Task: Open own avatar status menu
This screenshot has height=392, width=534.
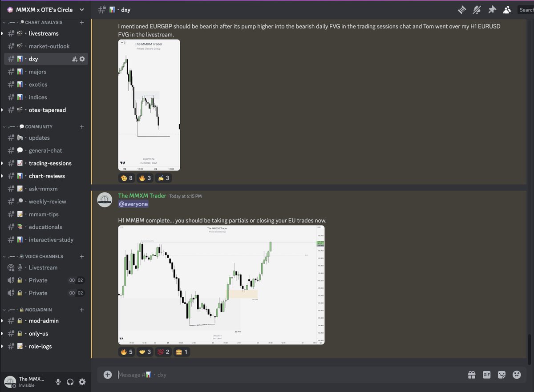Action: [x=10, y=382]
